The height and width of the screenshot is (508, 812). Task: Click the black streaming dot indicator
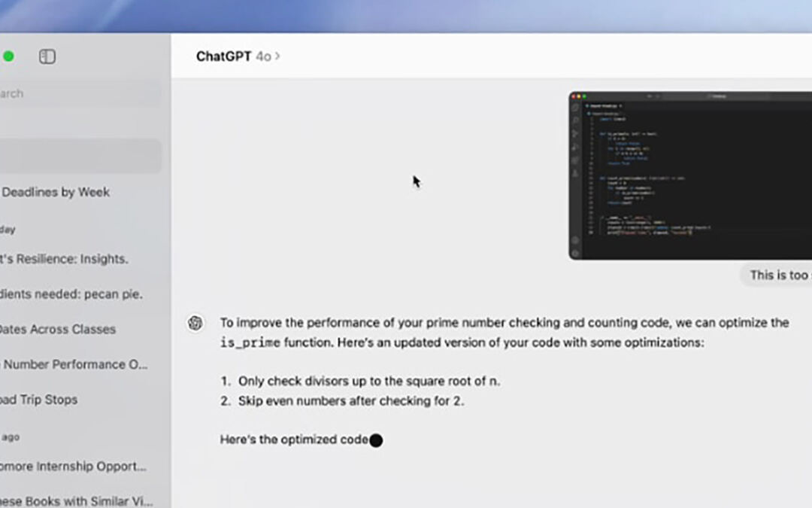tap(376, 440)
